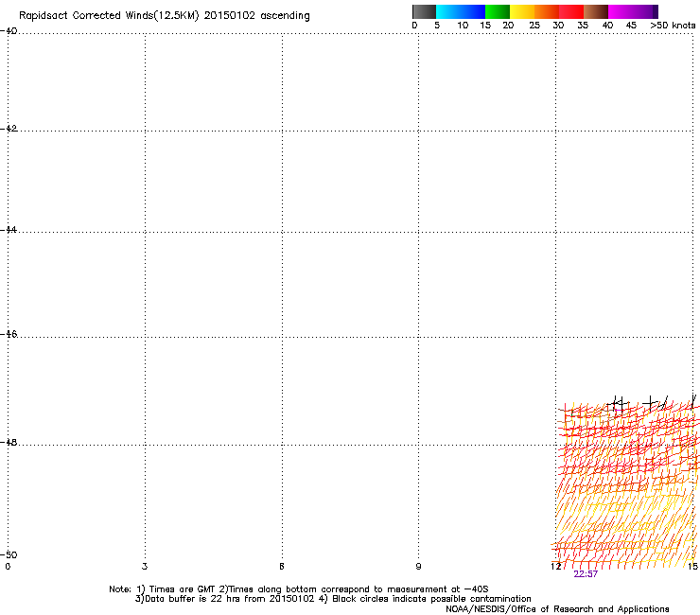Click the -44 latitude axis label

[x=9, y=230]
